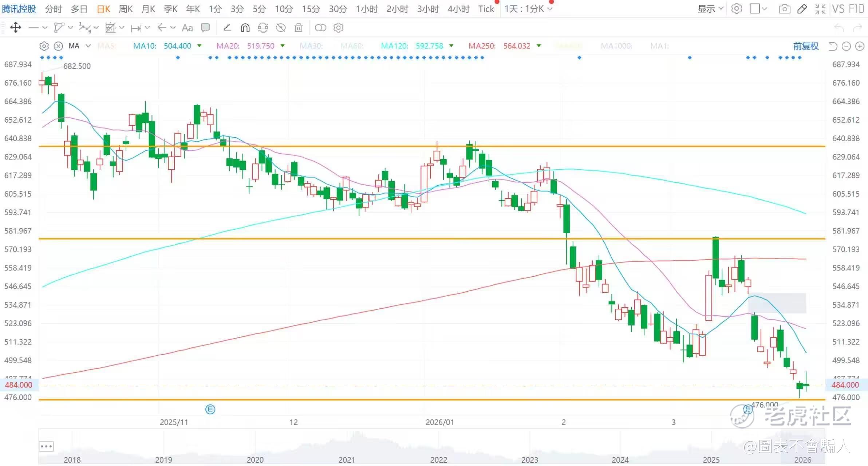868x466 pixels.
Task: Select the text annotation Aa tool
Action: point(187,28)
